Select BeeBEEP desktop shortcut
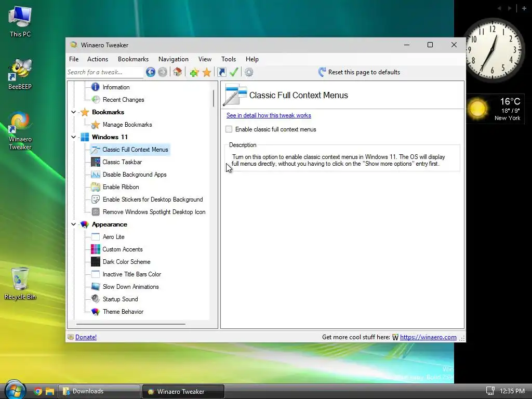This screenshot has width=532, height=399. (20, 74)
